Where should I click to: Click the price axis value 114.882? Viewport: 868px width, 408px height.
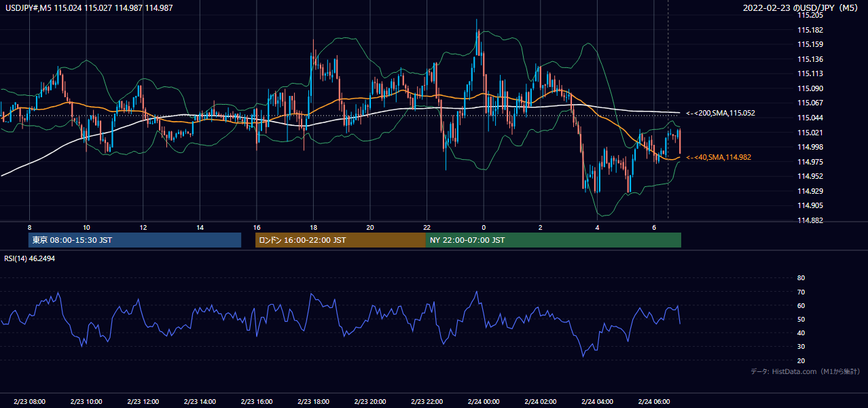810,220
